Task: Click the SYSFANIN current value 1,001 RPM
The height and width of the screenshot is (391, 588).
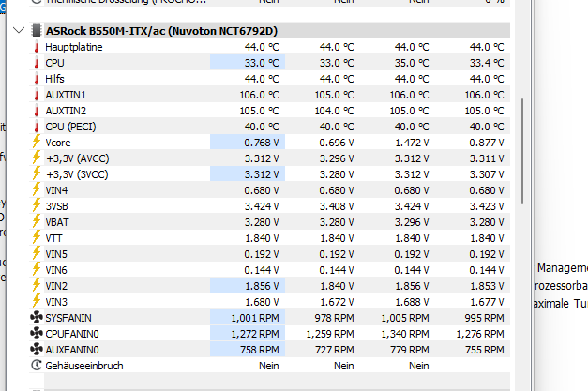Action: (x=255, y=318)
